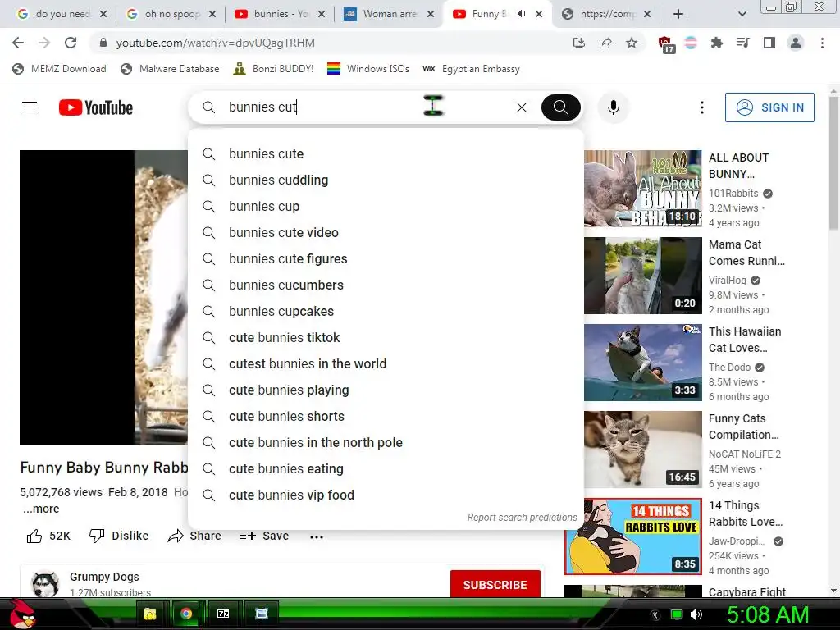840x630 pixels.
Task: Dislike the Funny Baby Bunny video
Action: coord(119,536)
